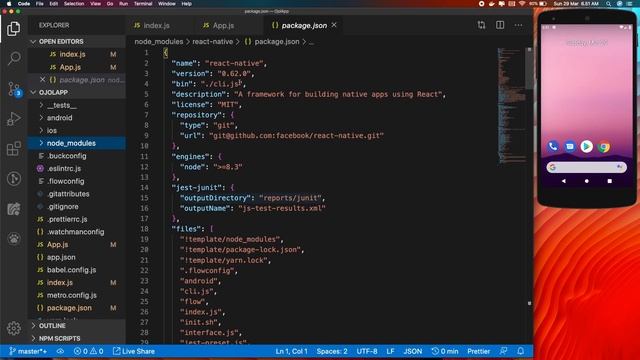Viewport: 640px width, 360px height.
Task: Open the Terminal menu
Action: [143, 4]
